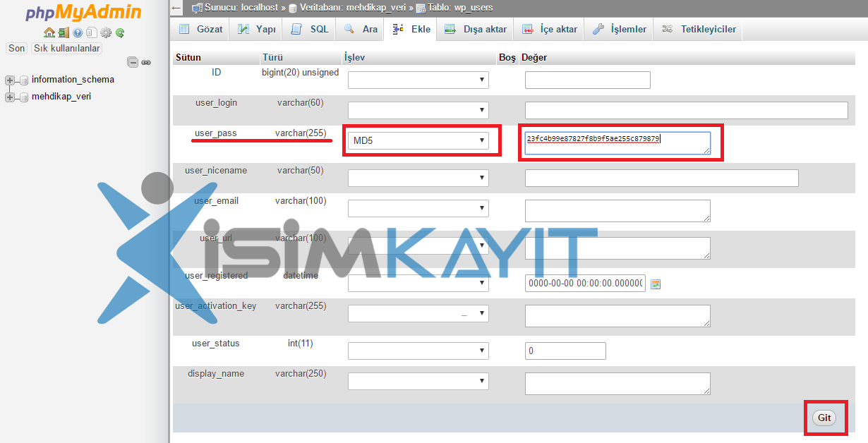This screenshot has width=868, height=443.
Task: Focus the user_registered datetime input
Action: (585, 284)
